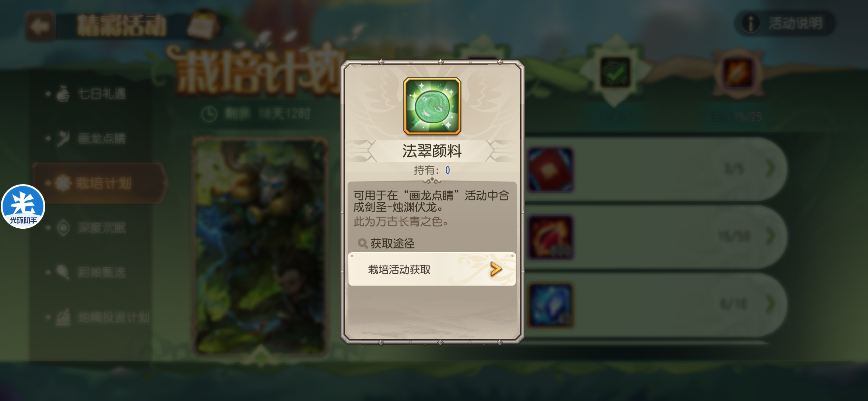The width and height of the screenshot is (868, 401).
Task: Tap the blue crystal reward icon
Action: [x=550, y=305]
